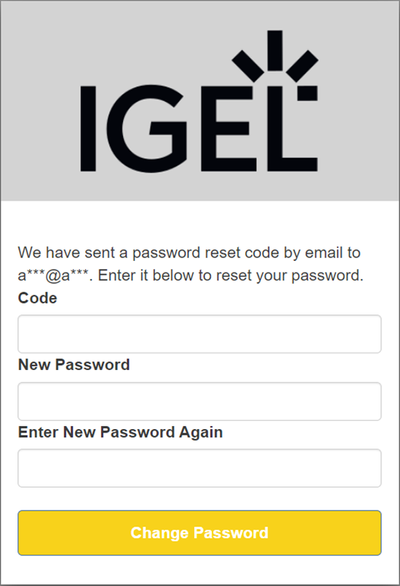Click the Code field label
The height and width of the screenshot is (586, 400).
click(x=37, y=298)
